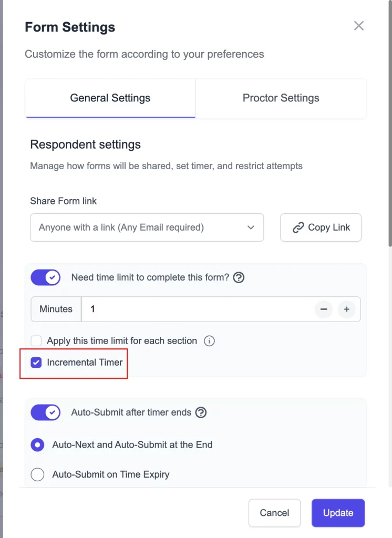
Task: Click the Auto-Submit help question icon
Action: click(201, 412)
